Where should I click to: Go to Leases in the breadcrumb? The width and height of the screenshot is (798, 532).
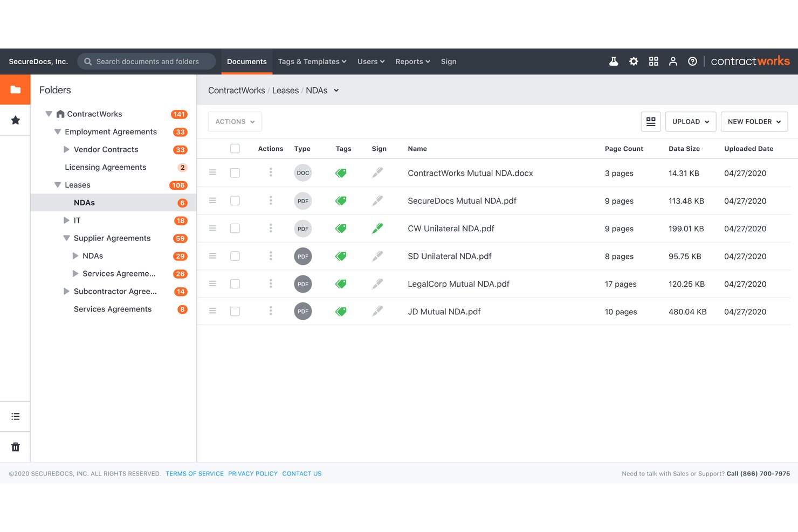point(285,91)
